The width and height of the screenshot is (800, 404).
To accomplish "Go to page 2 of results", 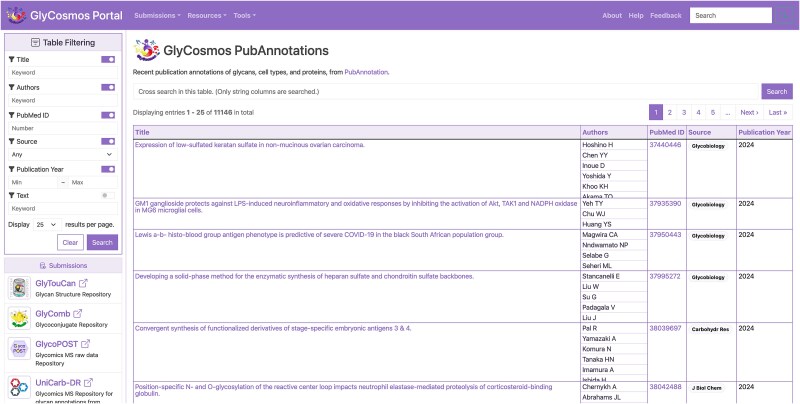I will click(x=669, y=112).
